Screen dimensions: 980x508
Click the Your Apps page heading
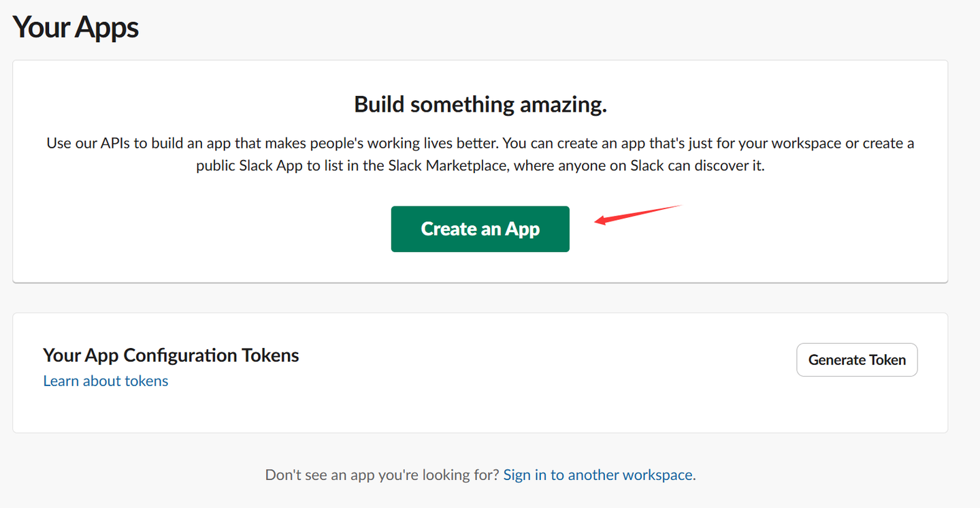click(x=76, y=27)
